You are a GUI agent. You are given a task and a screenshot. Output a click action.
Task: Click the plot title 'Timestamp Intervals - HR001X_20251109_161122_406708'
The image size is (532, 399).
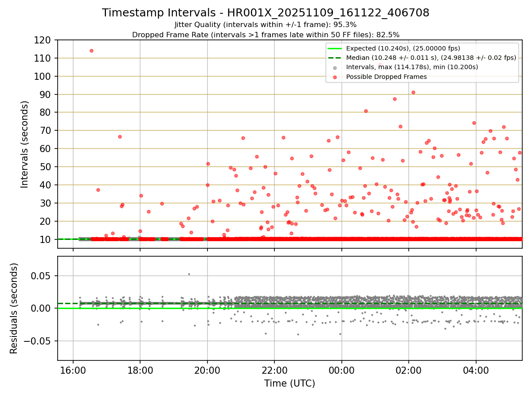[x=266, y=13]
